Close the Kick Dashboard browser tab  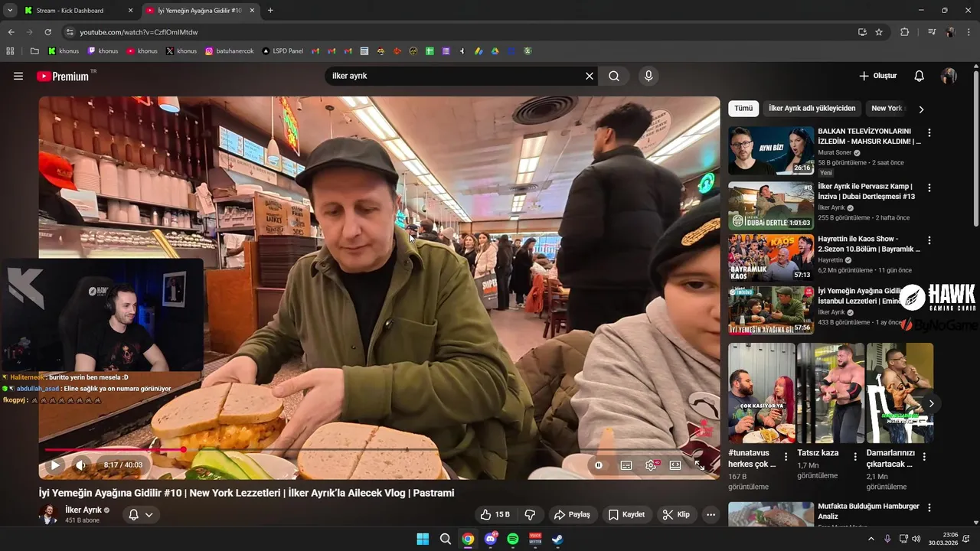tap(130, 11)
